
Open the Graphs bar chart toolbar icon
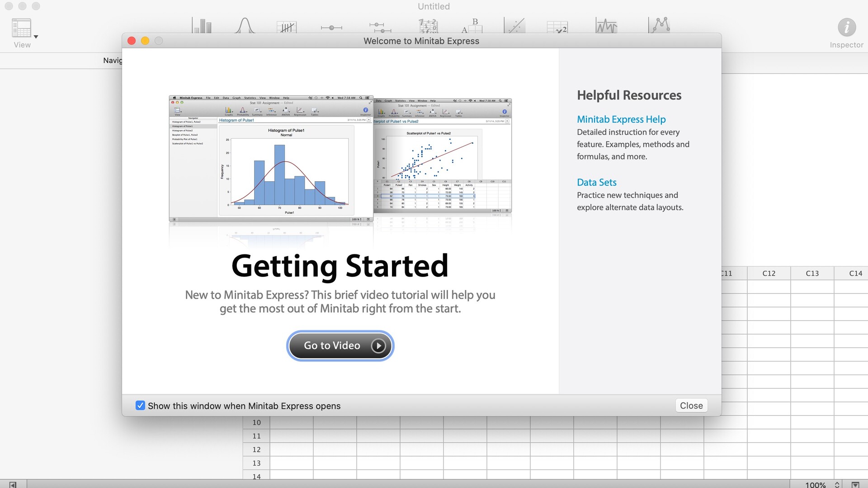coord(202,25)
